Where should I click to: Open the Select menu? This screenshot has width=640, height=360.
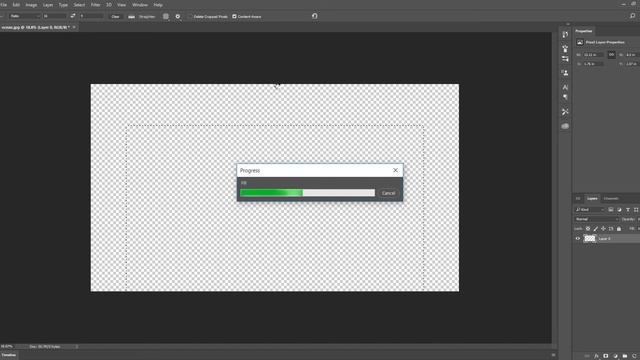click(x=79, y=5)
